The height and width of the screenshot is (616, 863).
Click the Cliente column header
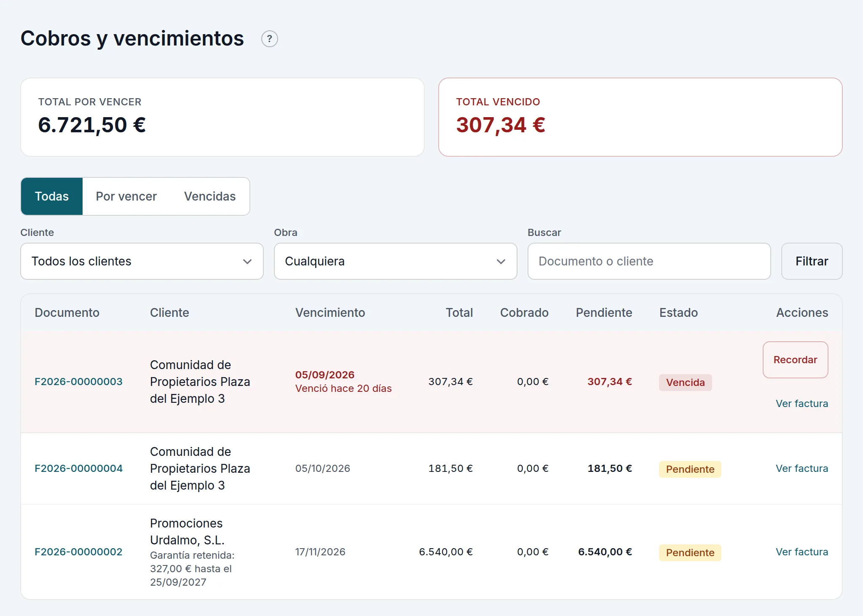tap(169, 313)
